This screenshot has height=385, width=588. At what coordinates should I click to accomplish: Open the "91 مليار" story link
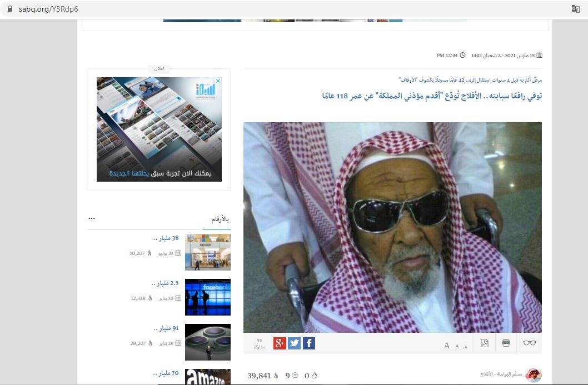(166, 328)
